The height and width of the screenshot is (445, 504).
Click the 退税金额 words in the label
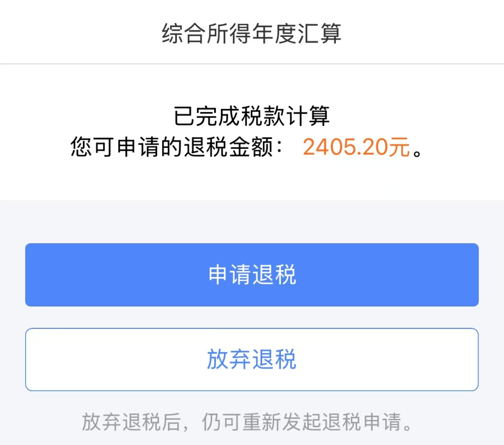pos(229,147)
